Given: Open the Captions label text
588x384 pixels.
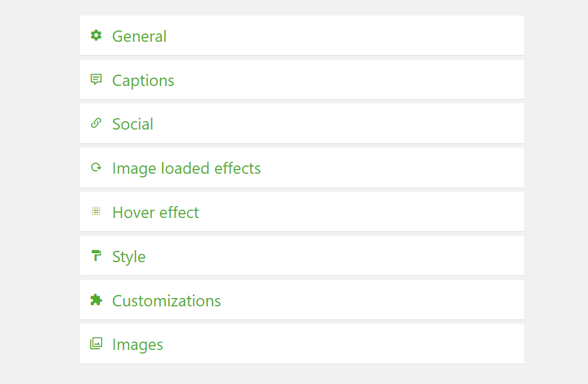Looking at the screenshot, I should pyautogui.click(x=143, y=81).
